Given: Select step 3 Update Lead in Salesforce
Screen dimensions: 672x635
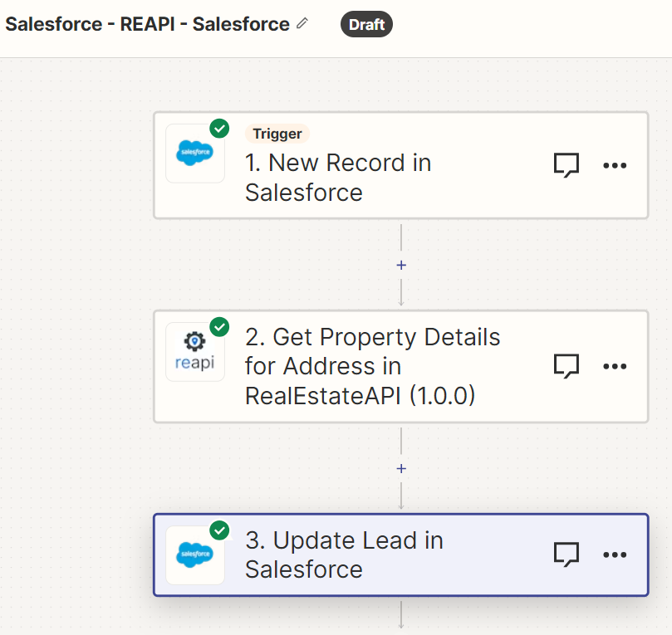Looking at the screenshot, I should click(400, 554).
